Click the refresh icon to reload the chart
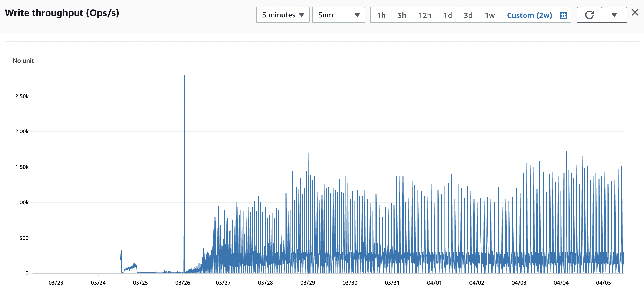Screen dimensions: 644x292 click(589, 15)
